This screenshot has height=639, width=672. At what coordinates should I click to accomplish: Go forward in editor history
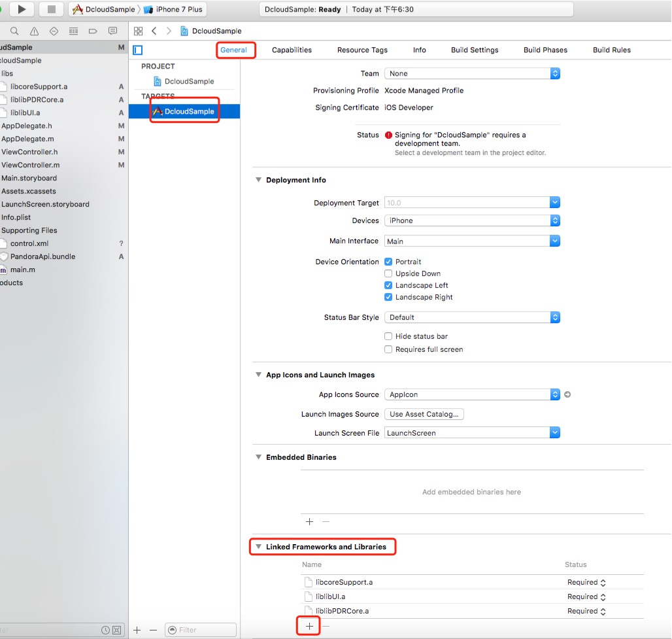click(x=169, y=31)
